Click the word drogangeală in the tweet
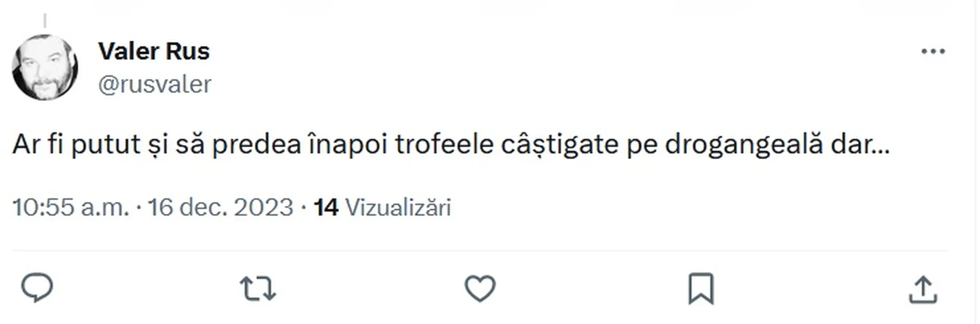This screenshot has width=980, height=324. (744, 144)
